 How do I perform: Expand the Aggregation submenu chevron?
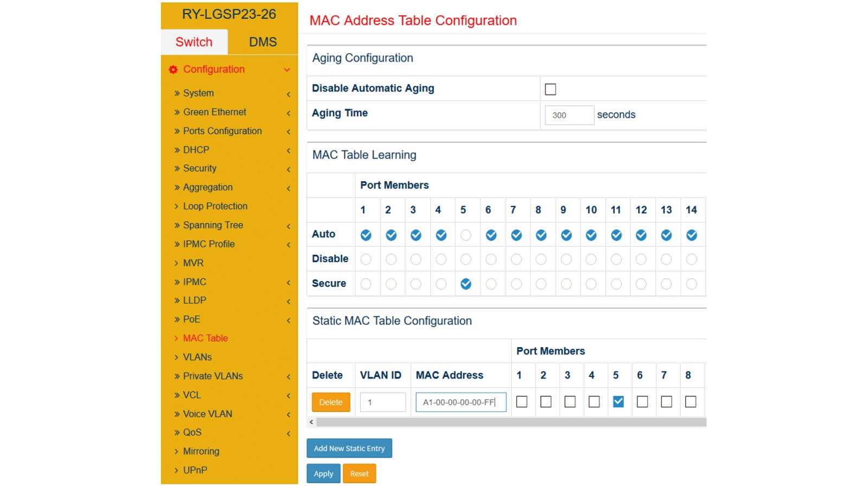tap(289, 189)
